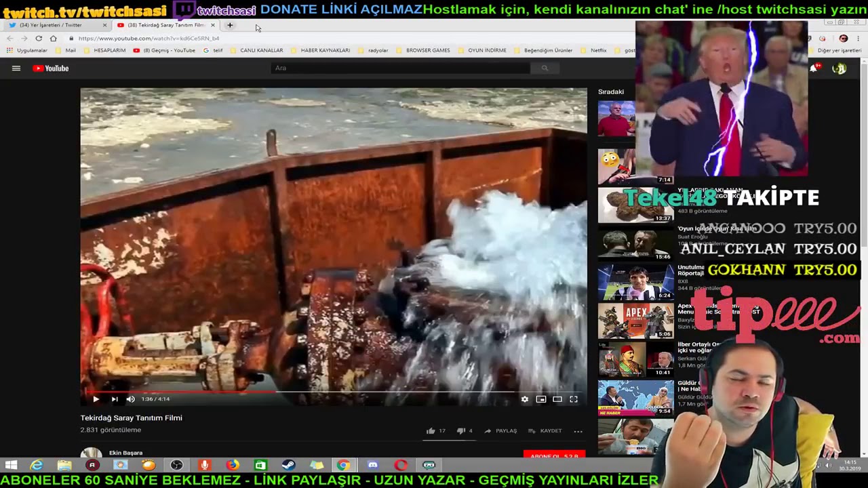
Task: Open YouTube hamburger guide menu
Action: (x=16, y=68)
